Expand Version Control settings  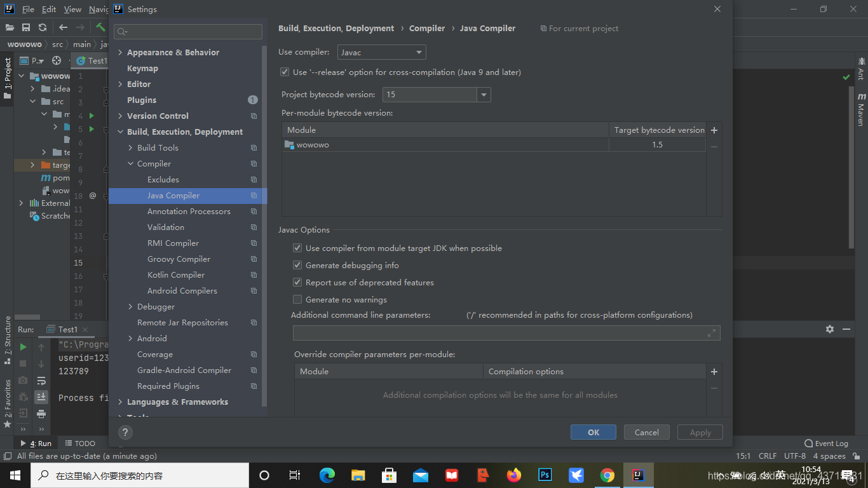pos(120,116)
